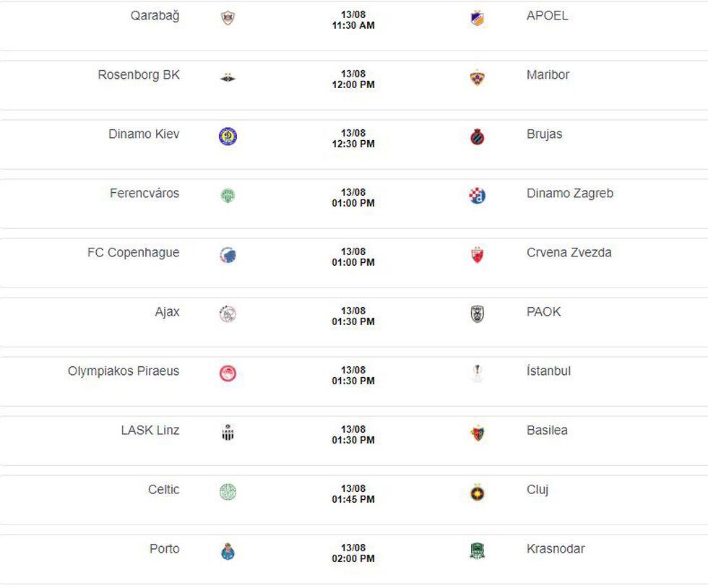Click the Celtic match time 01:45 PM
Viewport: 708px width, 588px height.
point(353,499)
